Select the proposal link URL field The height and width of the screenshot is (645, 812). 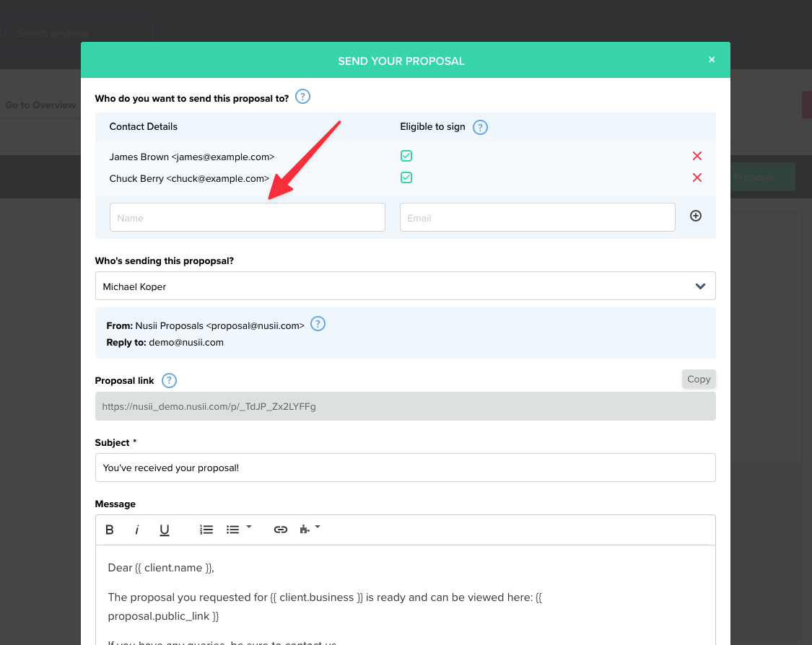click(406, 406)
